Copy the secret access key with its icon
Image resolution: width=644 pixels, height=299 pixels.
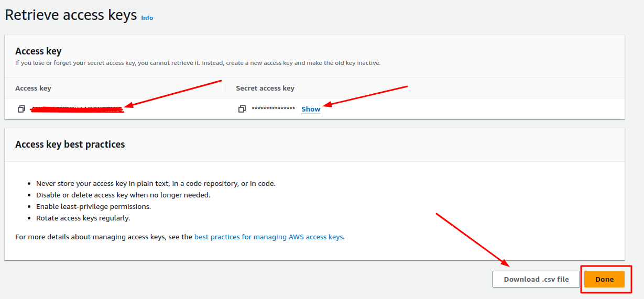click(242, 109)
